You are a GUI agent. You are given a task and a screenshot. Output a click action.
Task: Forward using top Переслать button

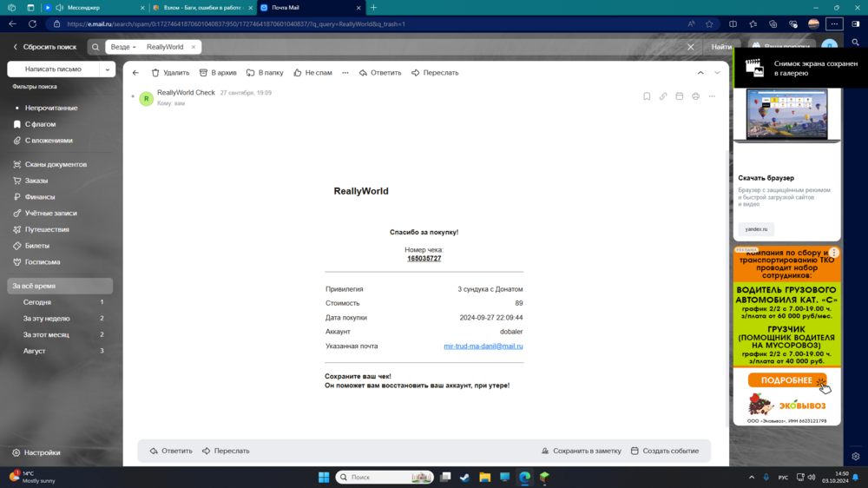[x=435, y=73]
